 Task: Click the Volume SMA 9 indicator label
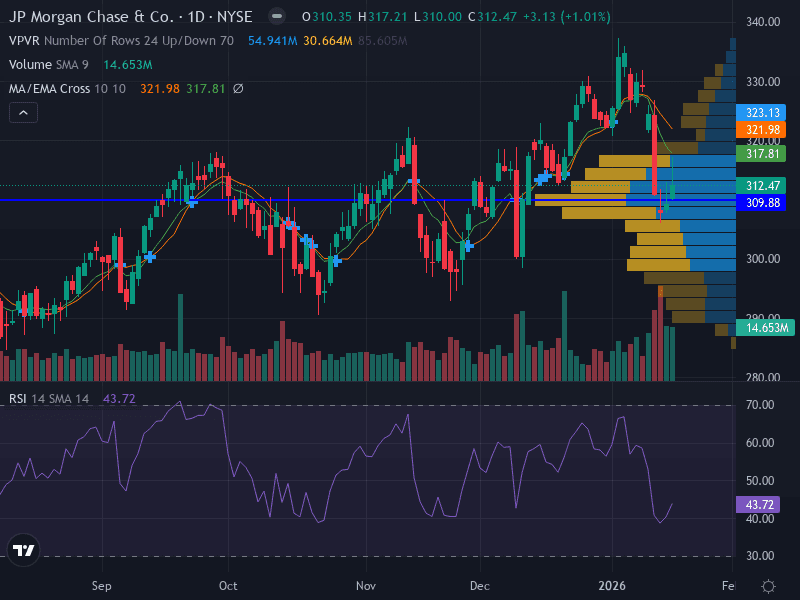click(48, 65)
